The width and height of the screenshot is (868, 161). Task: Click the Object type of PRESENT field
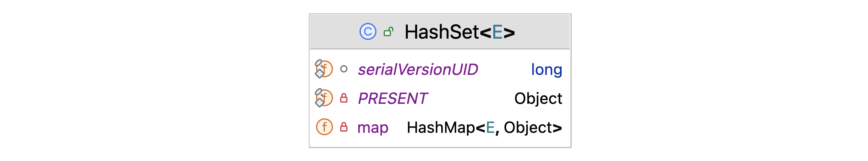point(538,98)
